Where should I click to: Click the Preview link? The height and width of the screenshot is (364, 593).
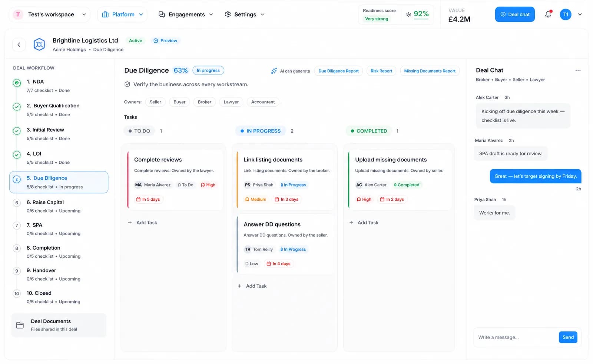[165, 41]
